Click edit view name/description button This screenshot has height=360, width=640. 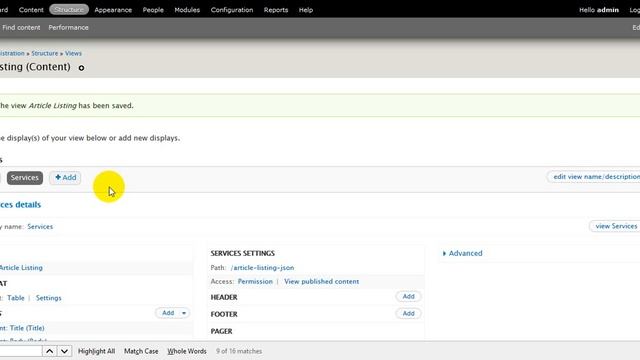[x=594, y=177]
